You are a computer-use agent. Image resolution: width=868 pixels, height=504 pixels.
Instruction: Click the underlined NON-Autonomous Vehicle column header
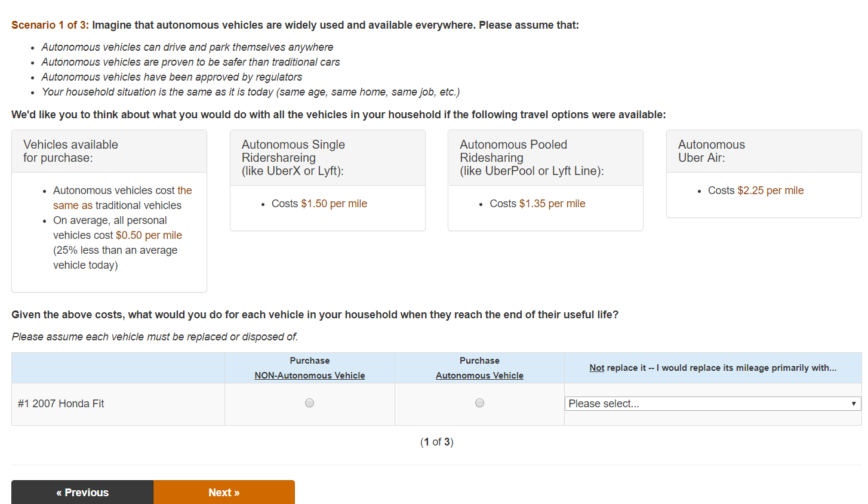(x=309, y=376)
